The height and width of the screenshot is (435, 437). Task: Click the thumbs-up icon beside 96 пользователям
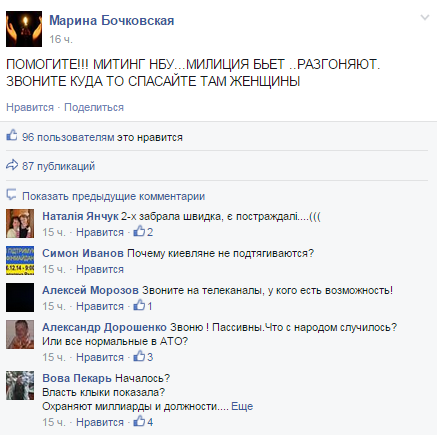coord(12,135)
